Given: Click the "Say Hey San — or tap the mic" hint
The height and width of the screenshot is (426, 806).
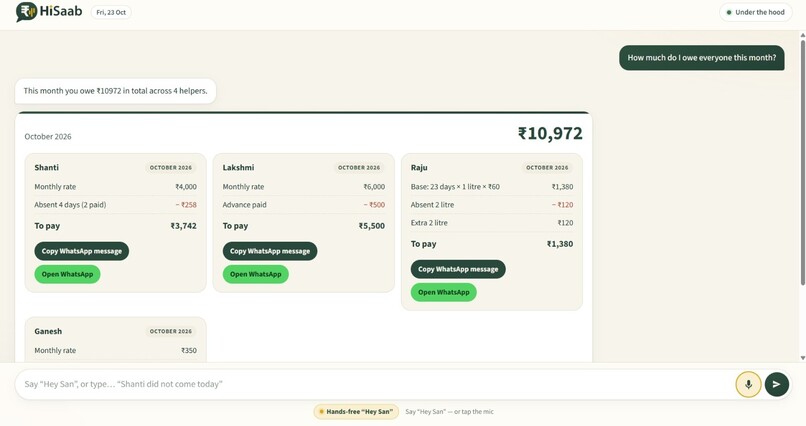Looking at the screenshot, I should click(x=449, y=412).
